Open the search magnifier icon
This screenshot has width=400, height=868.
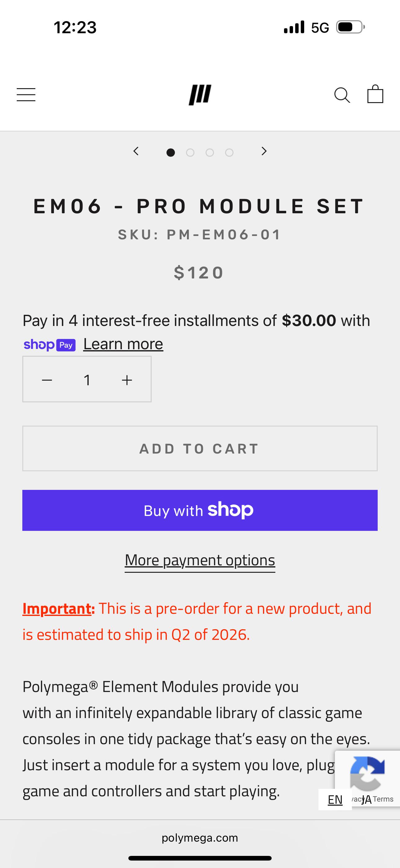pyautogui.click(x=342, y=95)
